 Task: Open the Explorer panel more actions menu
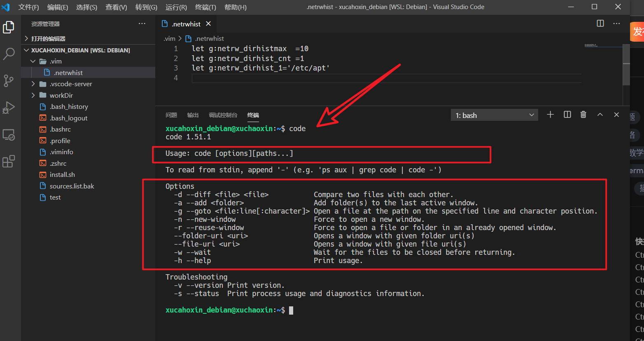click(x=142, y=24)
